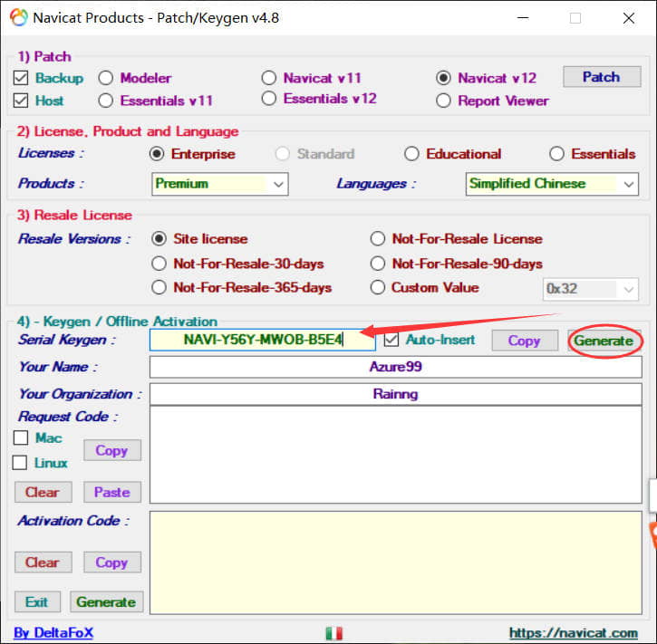Click inside the Activation Code text area

(395, 562)
